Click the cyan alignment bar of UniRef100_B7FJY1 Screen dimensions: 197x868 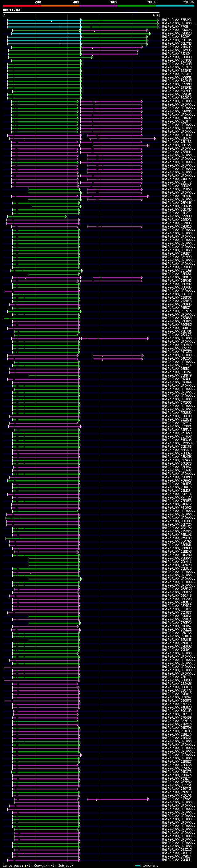pos(44,20)
